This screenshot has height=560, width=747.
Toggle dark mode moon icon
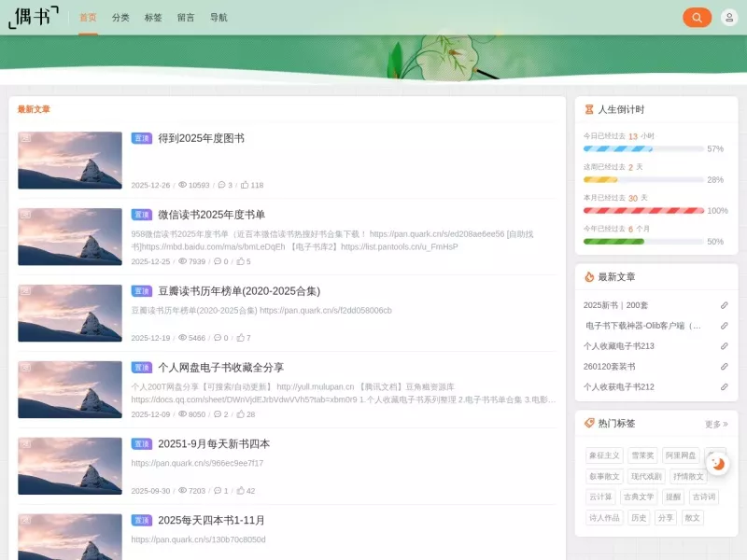click(x=717, y=463)
